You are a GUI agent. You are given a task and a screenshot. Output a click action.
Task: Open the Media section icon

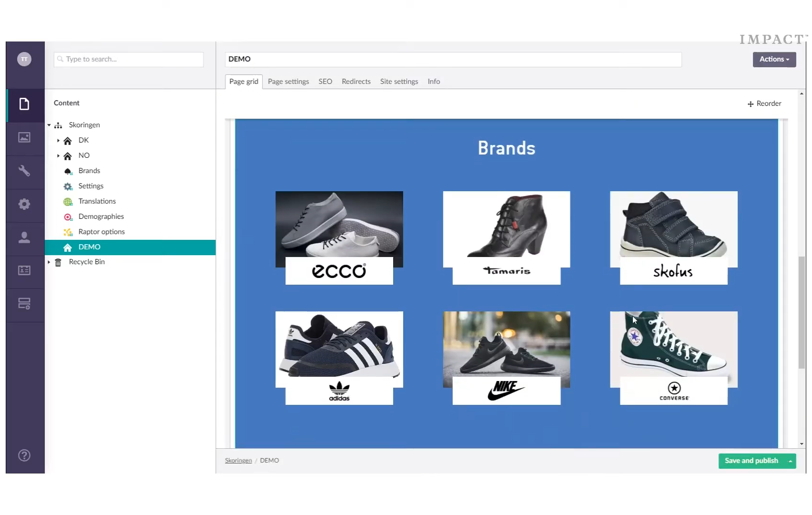click(x=24, y=137)
